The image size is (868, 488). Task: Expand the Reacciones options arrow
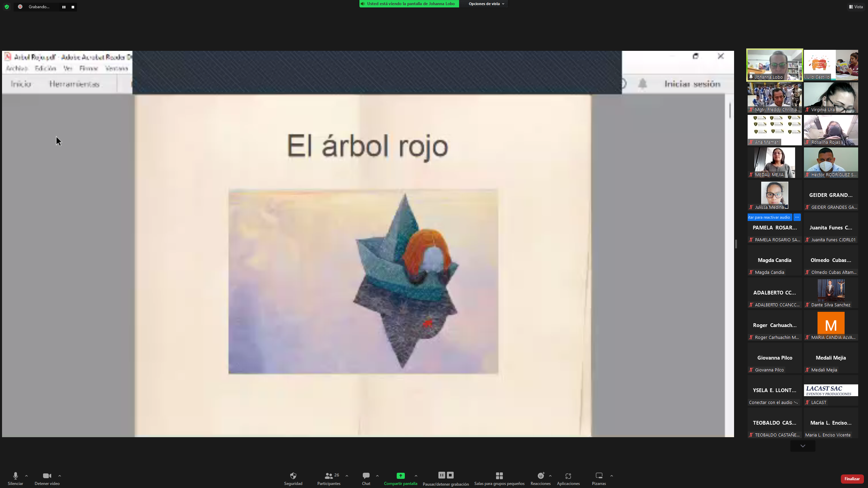pyautogui.click(x=550, y=476)
